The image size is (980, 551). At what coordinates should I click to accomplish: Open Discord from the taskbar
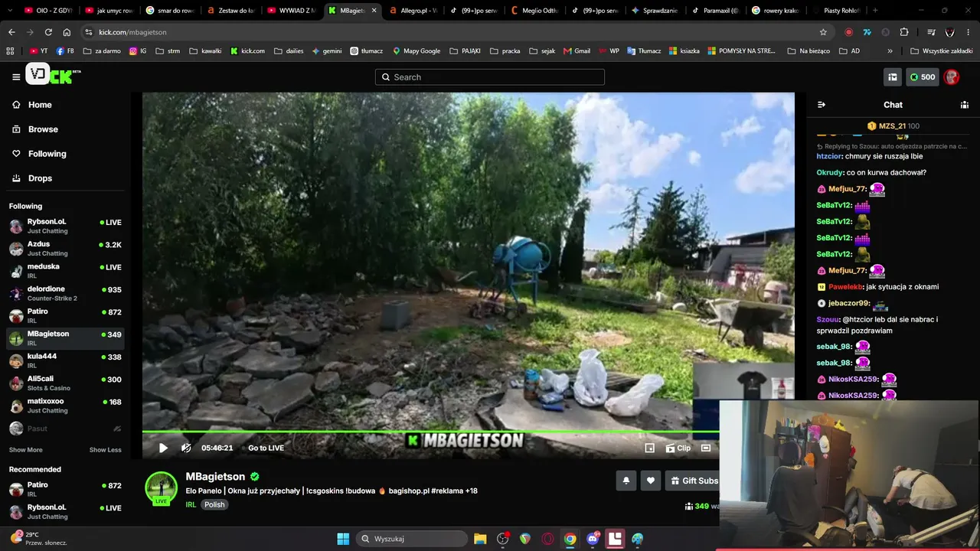tap(593, 539)
